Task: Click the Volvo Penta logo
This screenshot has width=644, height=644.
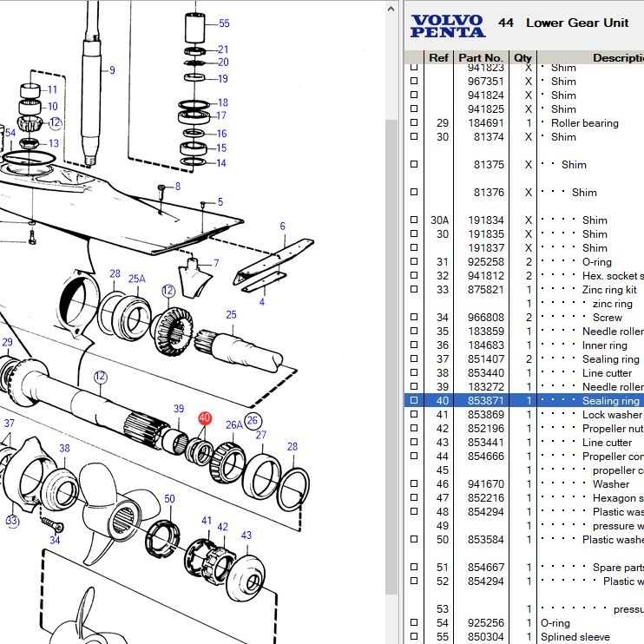Action: point(448,26)
